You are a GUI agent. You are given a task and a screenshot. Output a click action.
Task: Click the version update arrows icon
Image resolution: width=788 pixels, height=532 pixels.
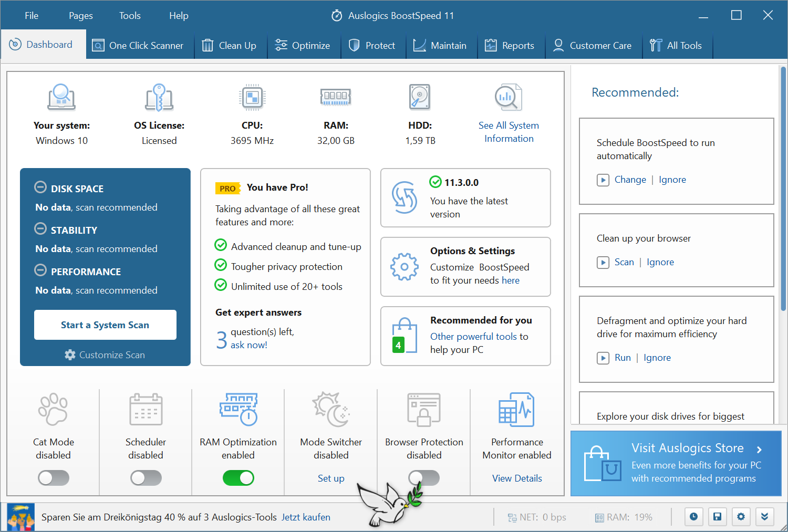pos(405,197)
